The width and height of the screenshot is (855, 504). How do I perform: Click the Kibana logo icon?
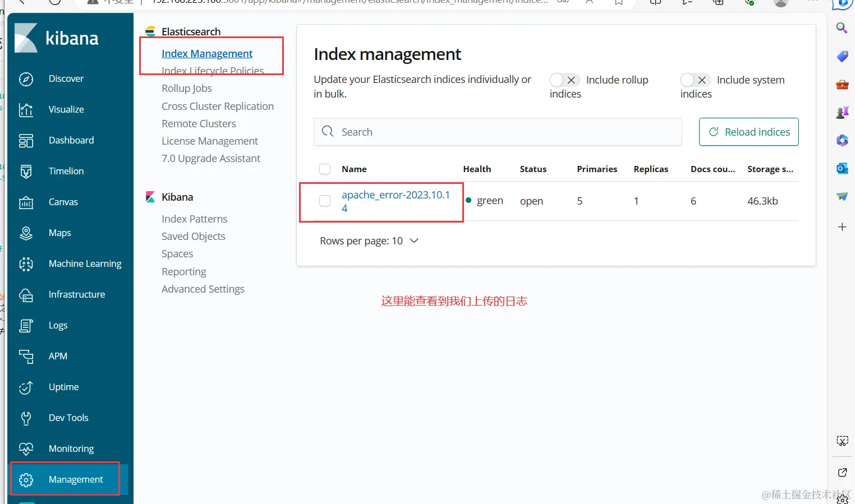[26, 38]
